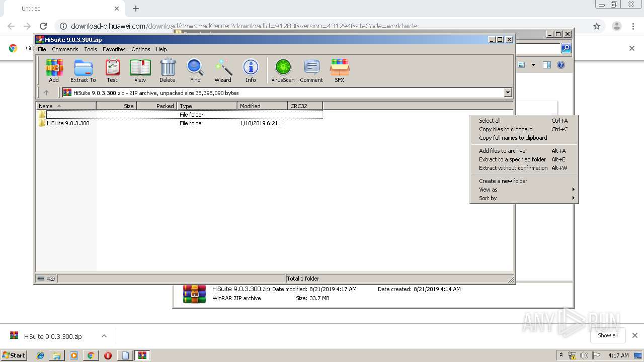Viewport: 644px width, 362px height.
Task: Click the Opera icon in the taskbar
Action: (x=108, y=355)
